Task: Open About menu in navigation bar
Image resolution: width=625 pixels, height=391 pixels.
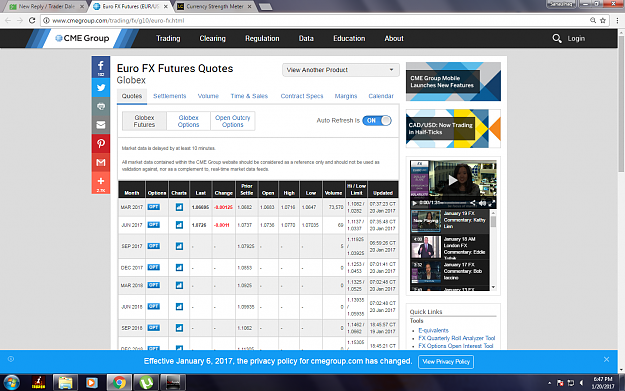Action: click(394, 38)
